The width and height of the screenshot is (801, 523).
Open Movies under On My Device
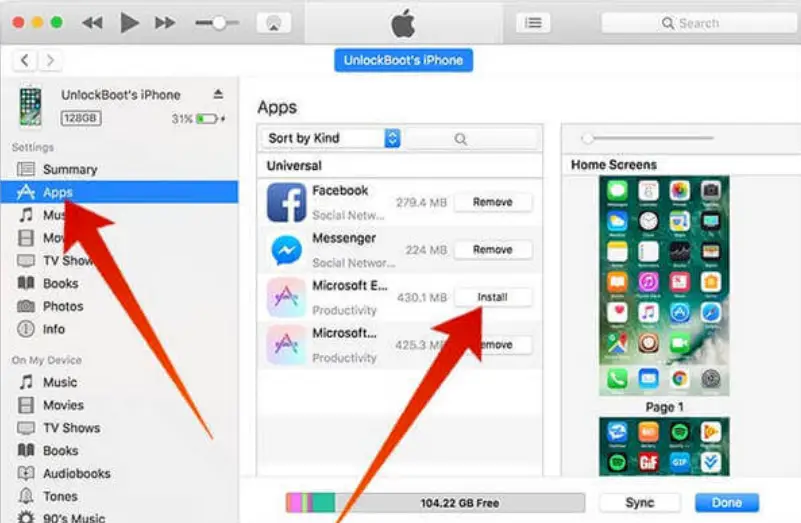120,405
